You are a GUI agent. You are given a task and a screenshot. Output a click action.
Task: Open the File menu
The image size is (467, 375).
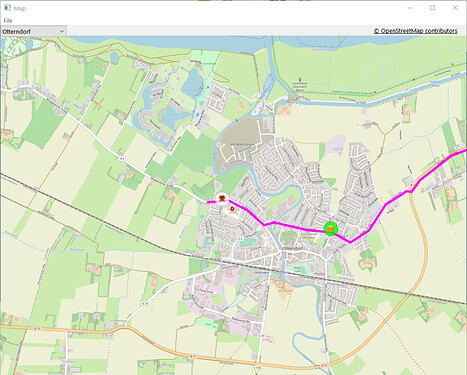pos(8,21)
